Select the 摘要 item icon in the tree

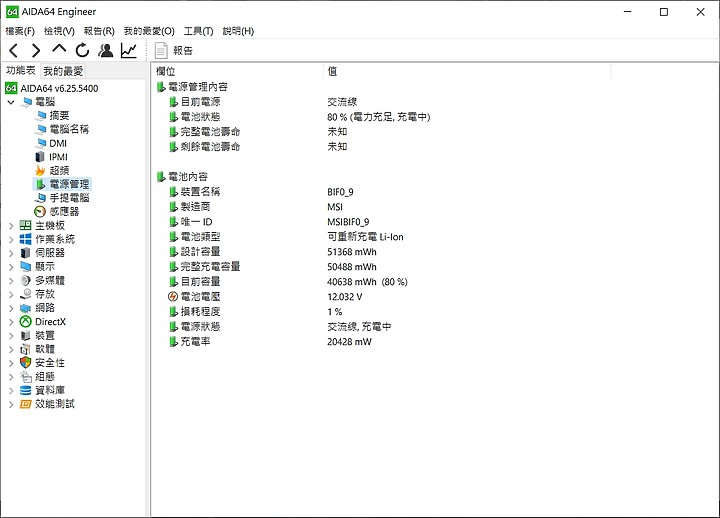42,115
